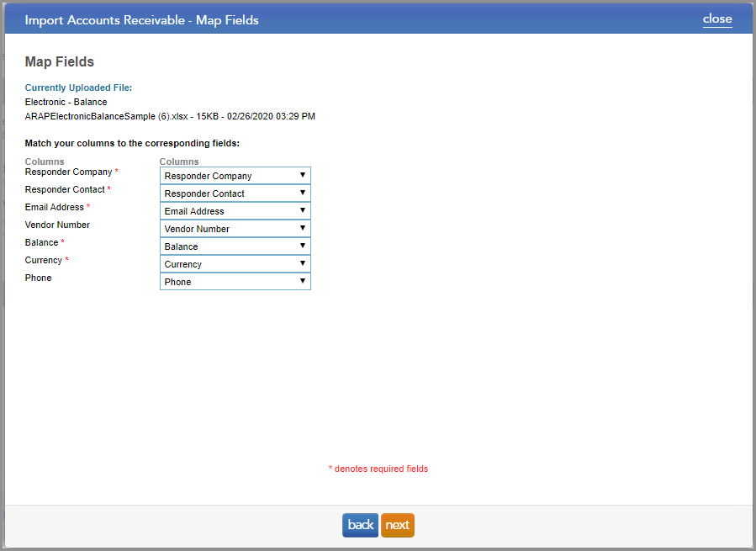Click the close link
This screenshot has width=756, height=551.
click(x=716, y=19)
